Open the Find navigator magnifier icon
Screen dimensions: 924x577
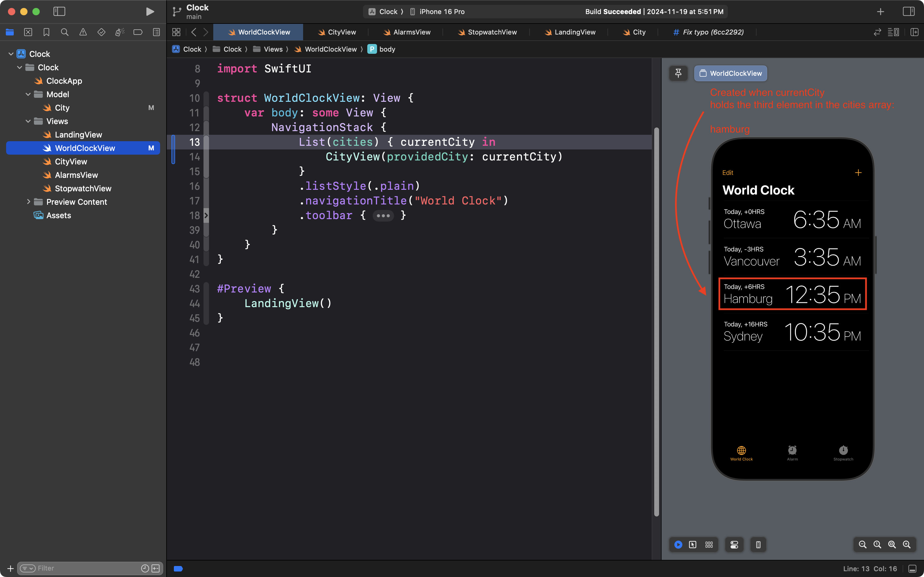click(64, 32)
